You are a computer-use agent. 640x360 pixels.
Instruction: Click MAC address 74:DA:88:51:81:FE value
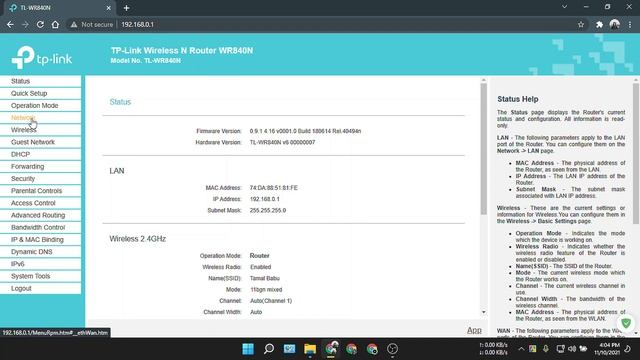coord(273,188)
